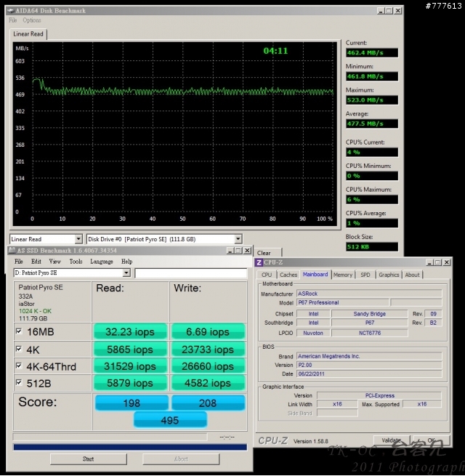The image size is (465, 476).
Task: Click the empty text field beside the drive selector
Action: coord(190,273)
